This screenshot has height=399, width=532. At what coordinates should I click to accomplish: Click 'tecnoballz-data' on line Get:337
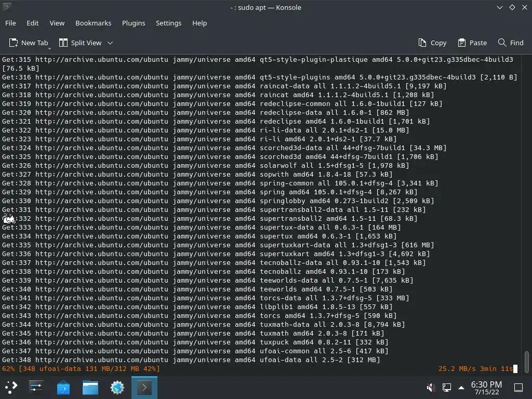point(291,262)
